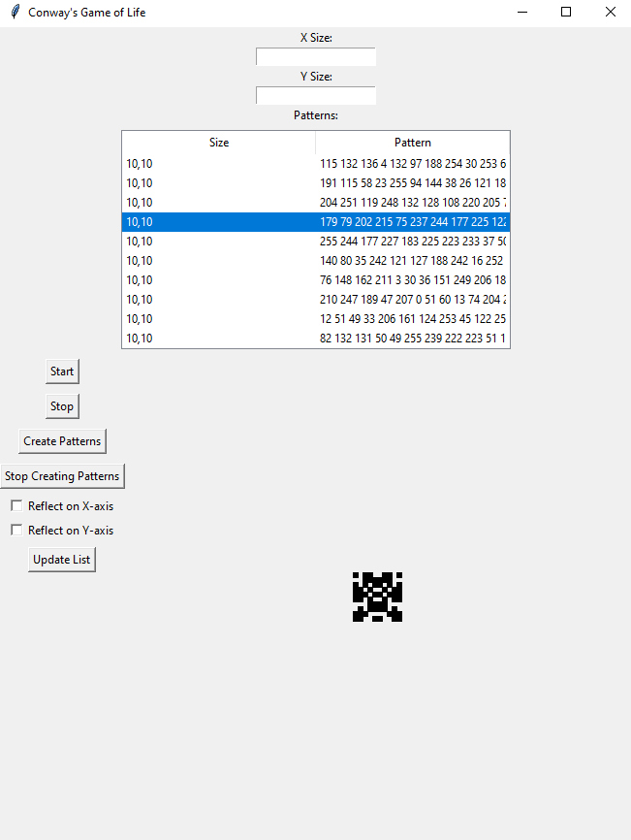Screen dimensions: 631x840
Task: Close the Conway's Game of Life window
Action: [x=610, y=12]
